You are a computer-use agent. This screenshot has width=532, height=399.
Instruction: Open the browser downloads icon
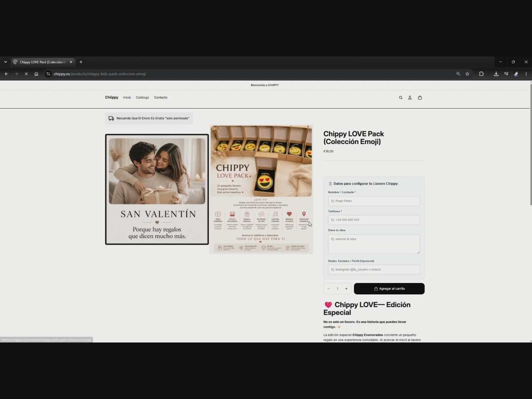pos(496,74)
